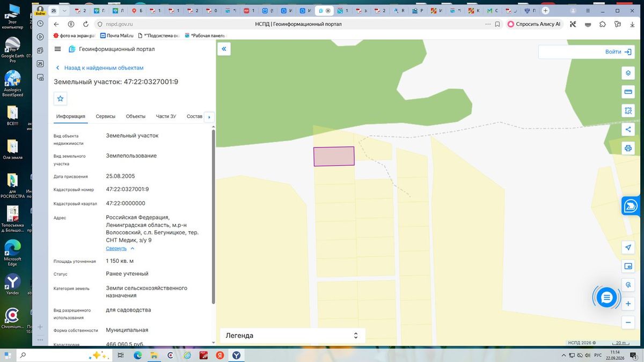Open the map layers panel
The height and width of the screenshot is (362, 644).
pyautogui.click(x=628, y=73)
